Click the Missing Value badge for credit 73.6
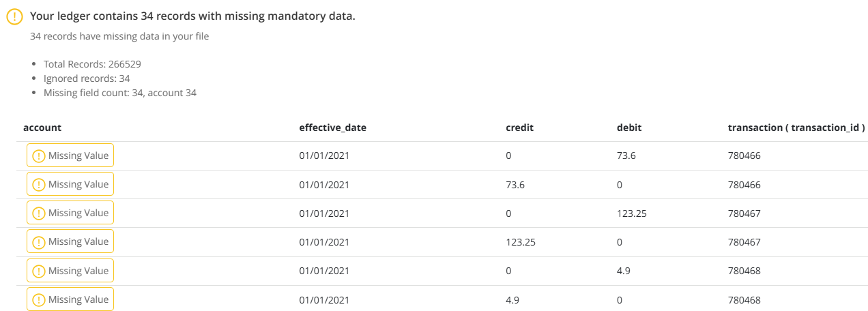The height and width of the screenshot is (311, 868). 70,184
